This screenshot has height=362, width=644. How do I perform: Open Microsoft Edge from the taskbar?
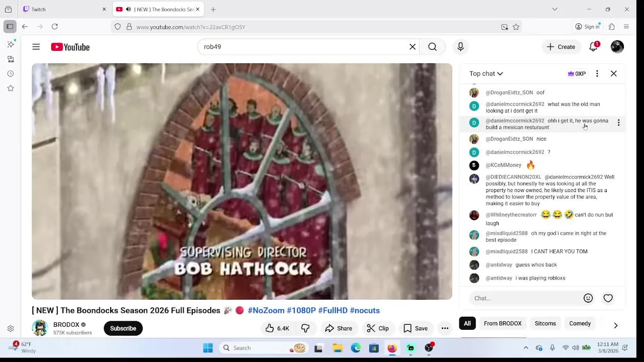[x=356, y=348]
